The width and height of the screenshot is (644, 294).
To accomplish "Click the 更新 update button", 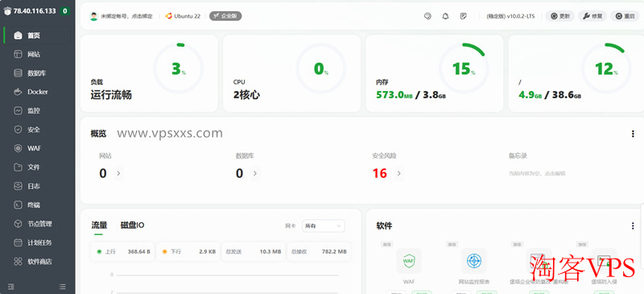I will [559, 16].
